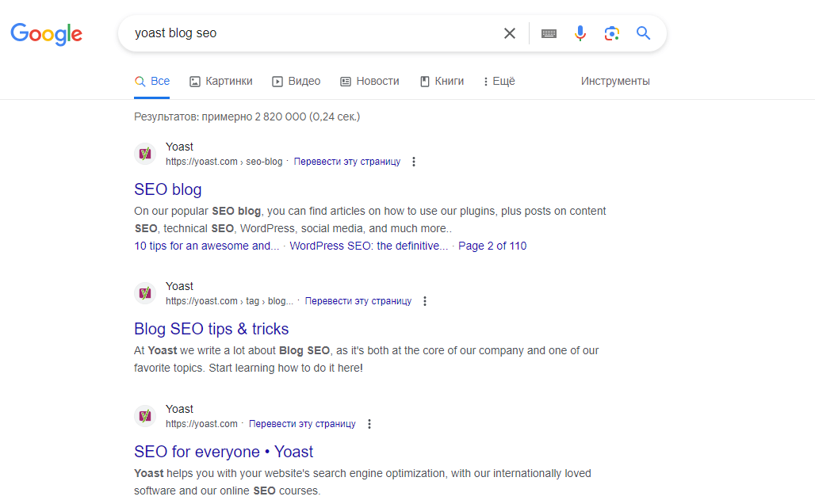Switch to Картинки tab
The image size is (815, 504).
click(x=221, y=81)
